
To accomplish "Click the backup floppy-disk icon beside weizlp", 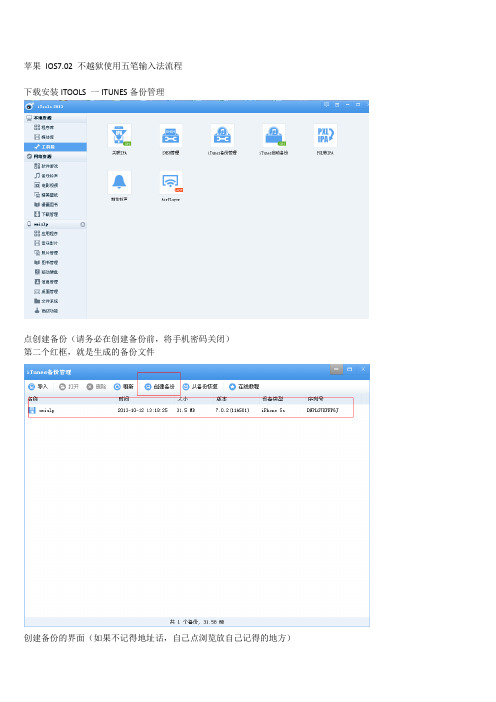I will pos(32,410).
